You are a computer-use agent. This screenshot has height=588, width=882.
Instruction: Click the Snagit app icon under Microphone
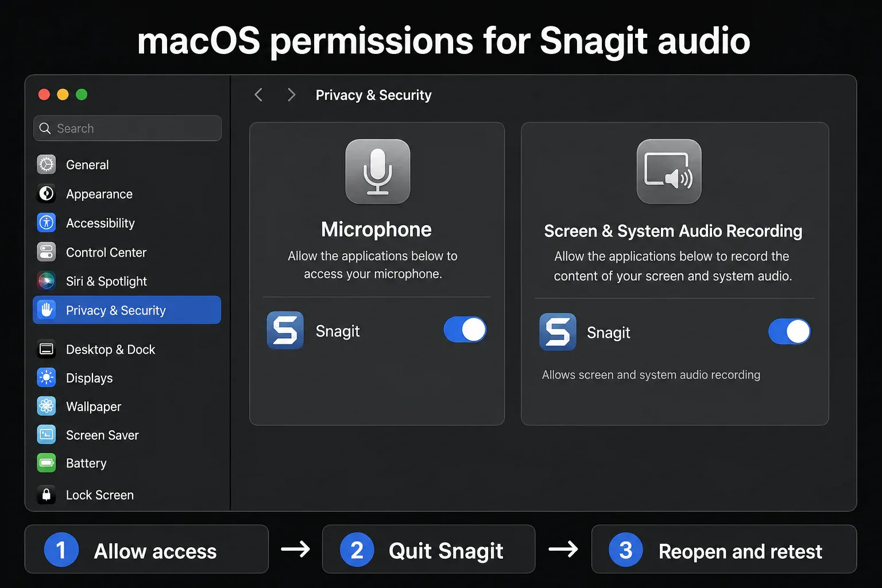[285, 330]
